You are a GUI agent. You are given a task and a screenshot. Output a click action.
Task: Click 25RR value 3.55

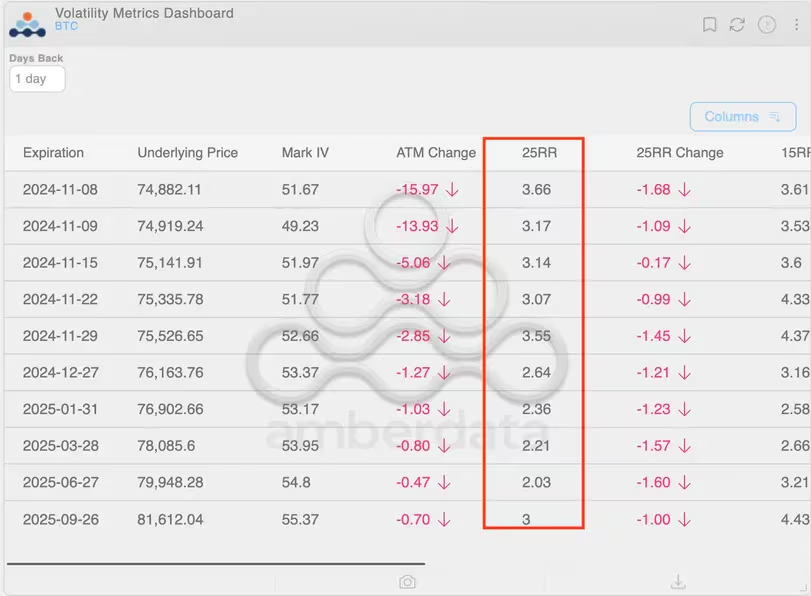click(x=536, y=336)
